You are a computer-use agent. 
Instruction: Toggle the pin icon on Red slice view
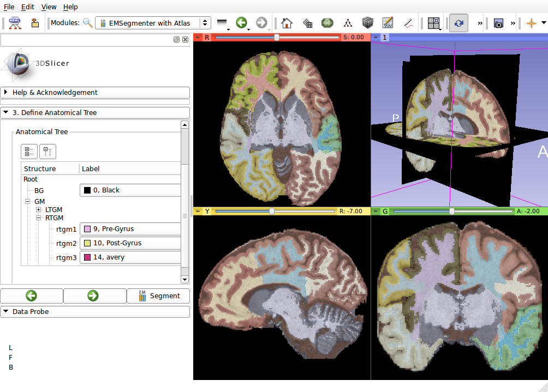point(198,38)
